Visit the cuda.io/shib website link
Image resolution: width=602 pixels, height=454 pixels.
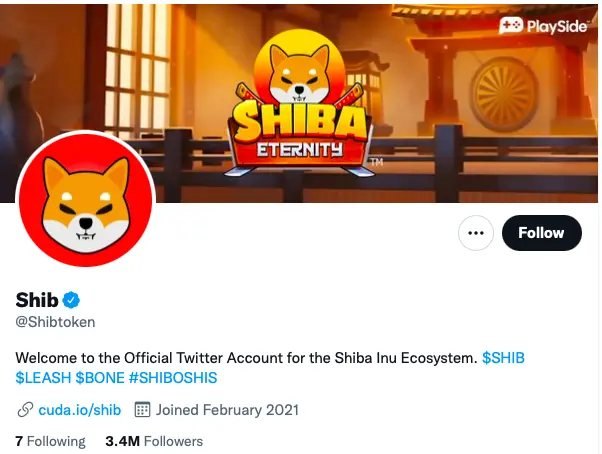click(x=79, y=410)
